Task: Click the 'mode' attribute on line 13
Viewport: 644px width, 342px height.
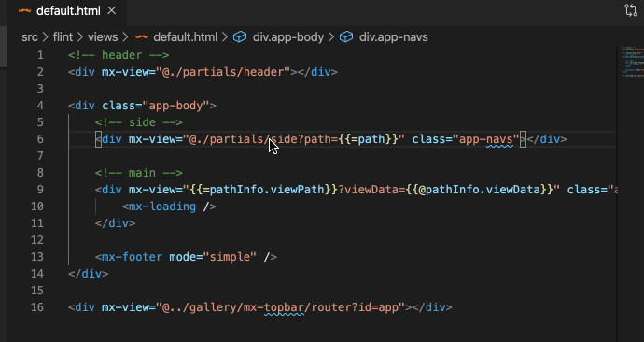Action: coord(183,257)
